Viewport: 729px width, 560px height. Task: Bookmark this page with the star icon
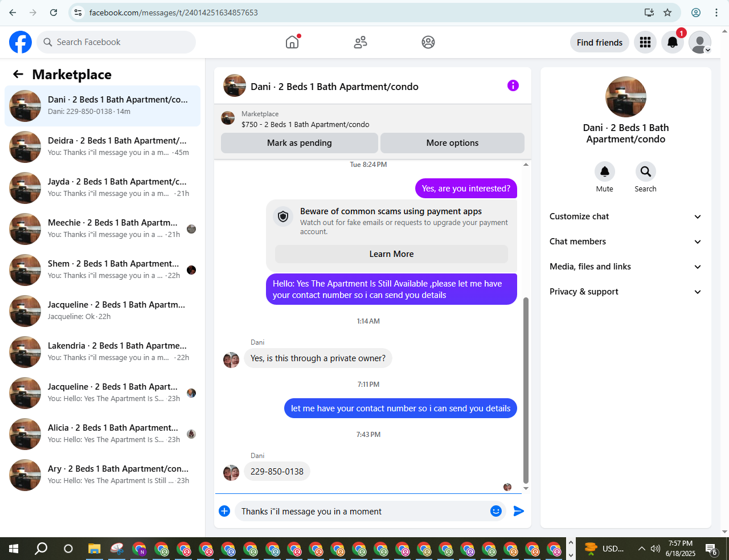(x=667, y=13)
